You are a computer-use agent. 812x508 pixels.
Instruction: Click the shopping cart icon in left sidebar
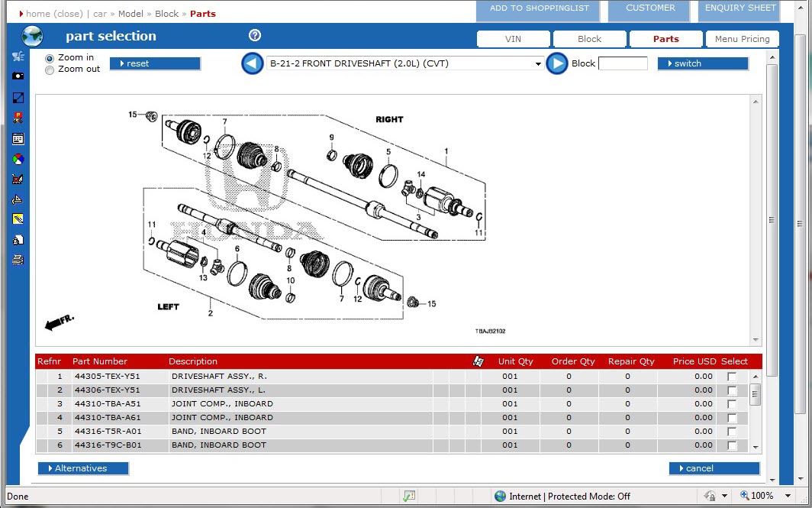(x=18, y=57)
